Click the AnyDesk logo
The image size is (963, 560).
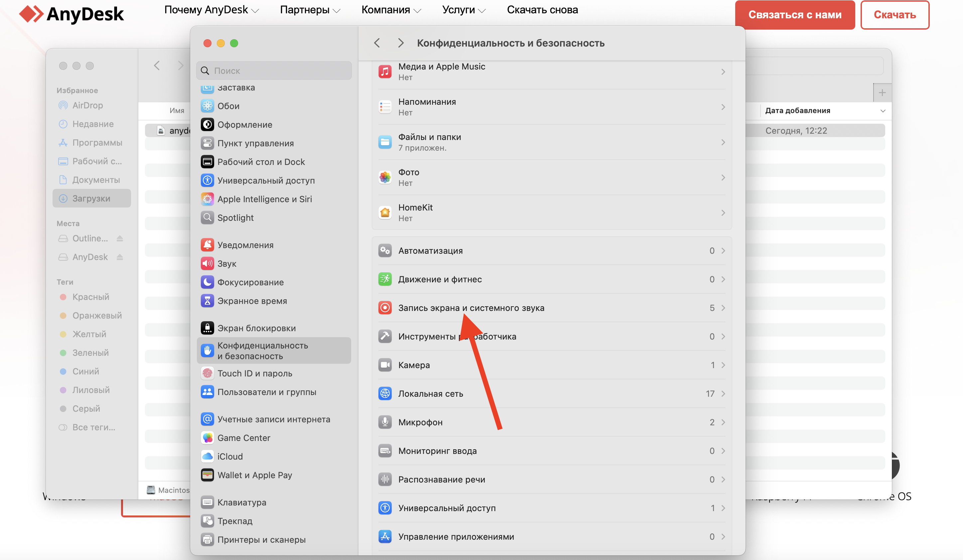(x=71, y=14)
